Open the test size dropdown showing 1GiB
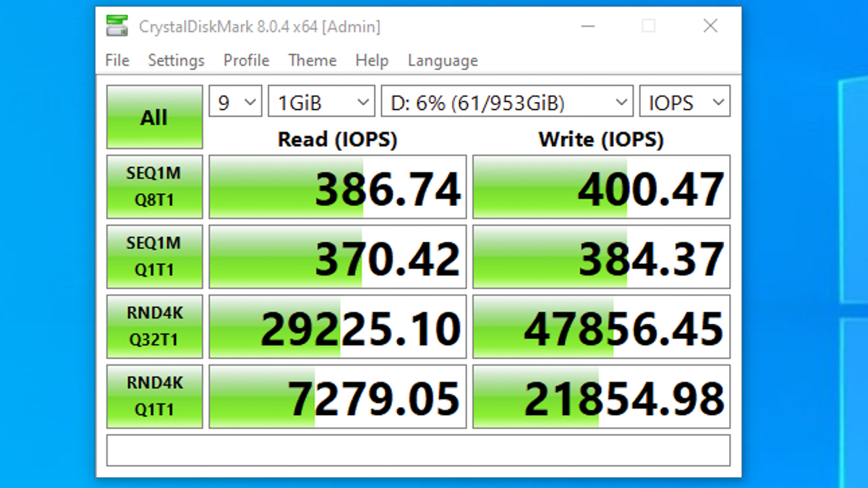The width and height of the screenshot is (868, 488). click(321, 103)
